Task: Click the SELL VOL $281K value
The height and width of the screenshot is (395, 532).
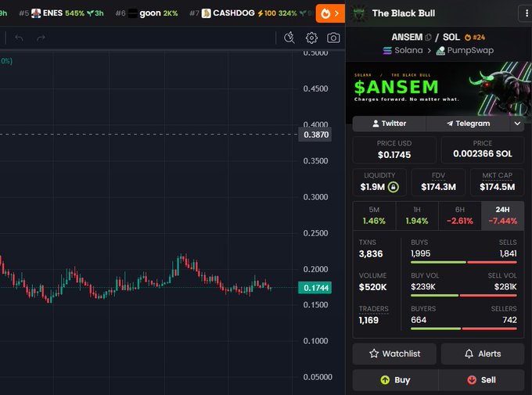Action: [505, 287]
